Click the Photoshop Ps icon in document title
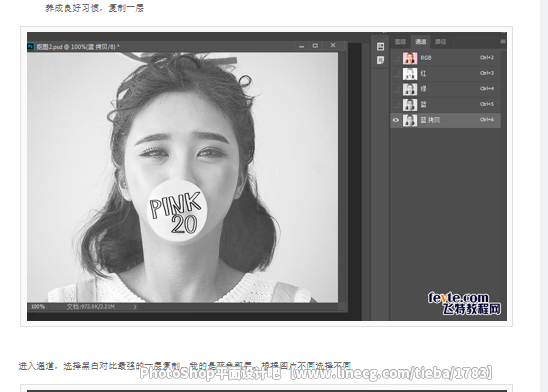The image size is (548, 392). pos(31,46)
